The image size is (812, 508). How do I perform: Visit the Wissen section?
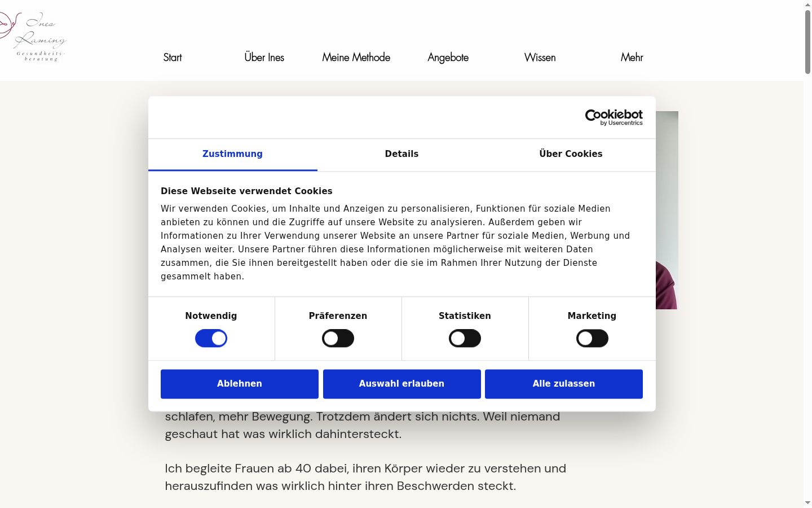click(x=540, y=58)
